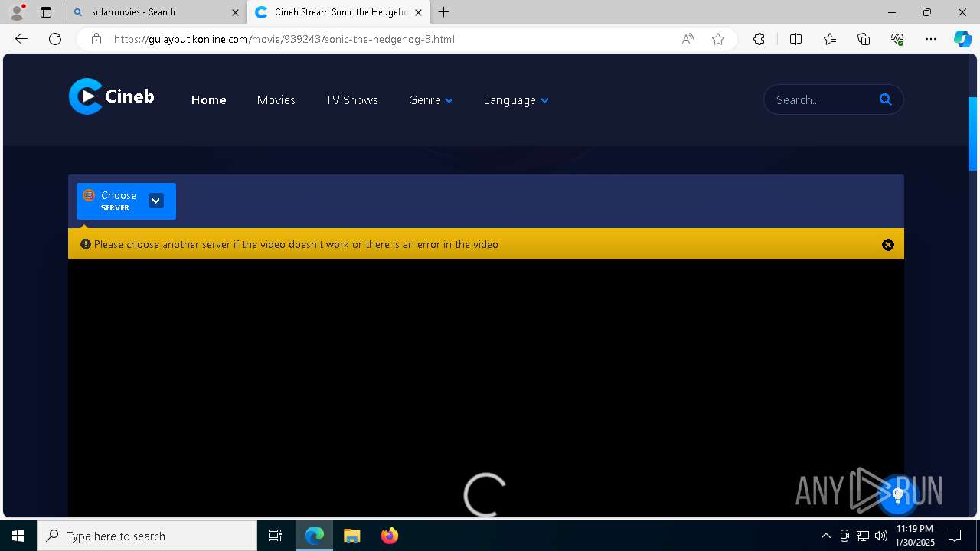This screenshot has height=551, width=980.
Task: Click the address bar URL
Action: tap(284, 39)
